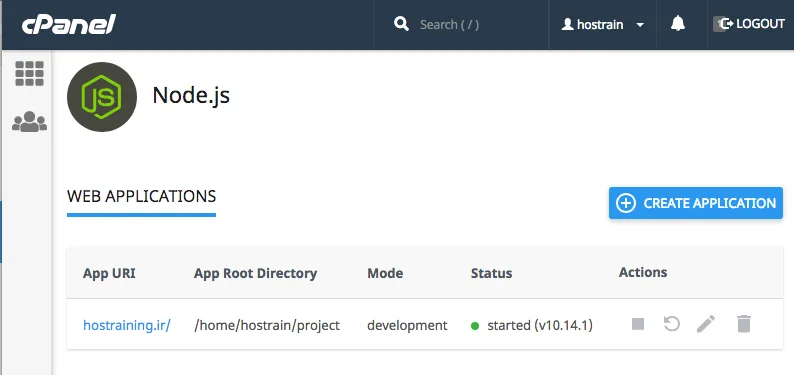
Task: Click the cPanel logo
Action: (68, 24)
